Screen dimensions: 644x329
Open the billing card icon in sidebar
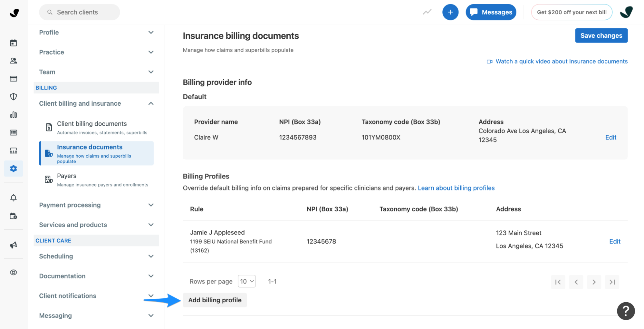pyautogui.click(x=13, y=79)
